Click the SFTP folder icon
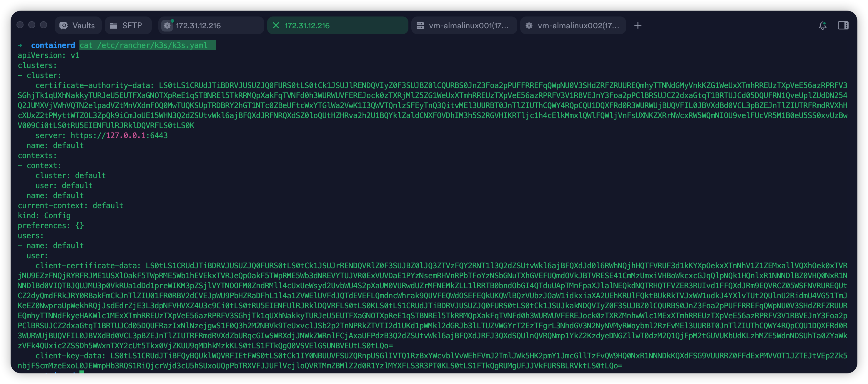The image size is (868, 384). [x=114, y=26]
